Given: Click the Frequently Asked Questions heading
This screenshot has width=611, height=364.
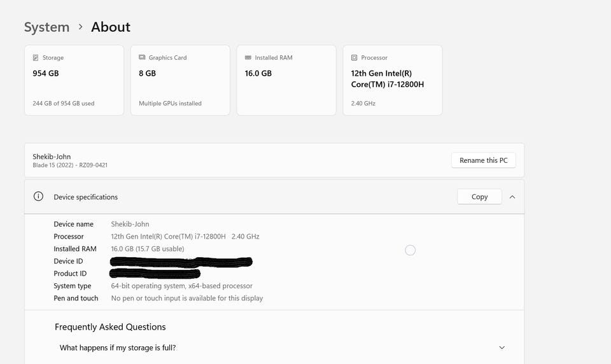Looking at the screenshot, I should [110, 327].
